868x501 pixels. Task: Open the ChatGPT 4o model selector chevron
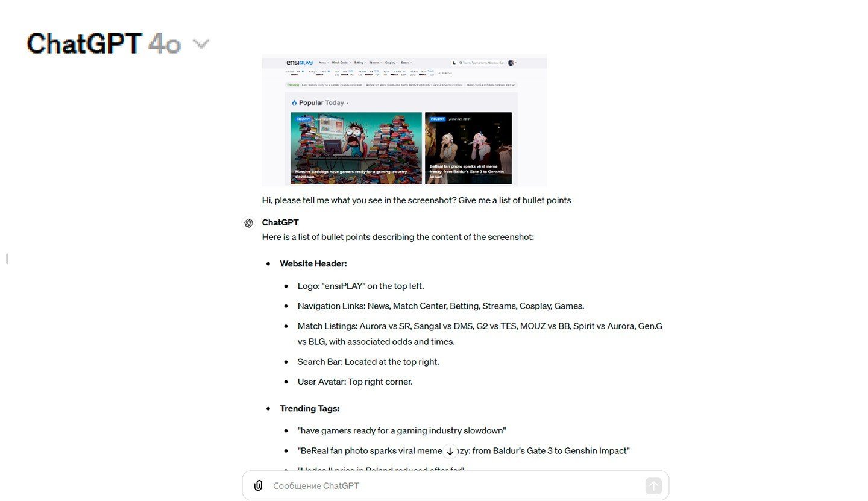(201, 44)
